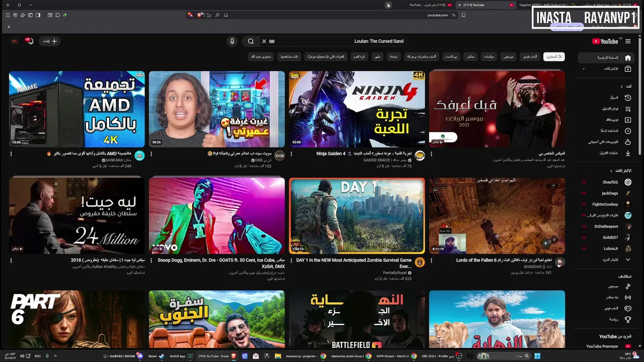644x362 pixels.
Task: Open options menu for Snoop Dogg GOATS video
Action: click(x=151, y=260)
